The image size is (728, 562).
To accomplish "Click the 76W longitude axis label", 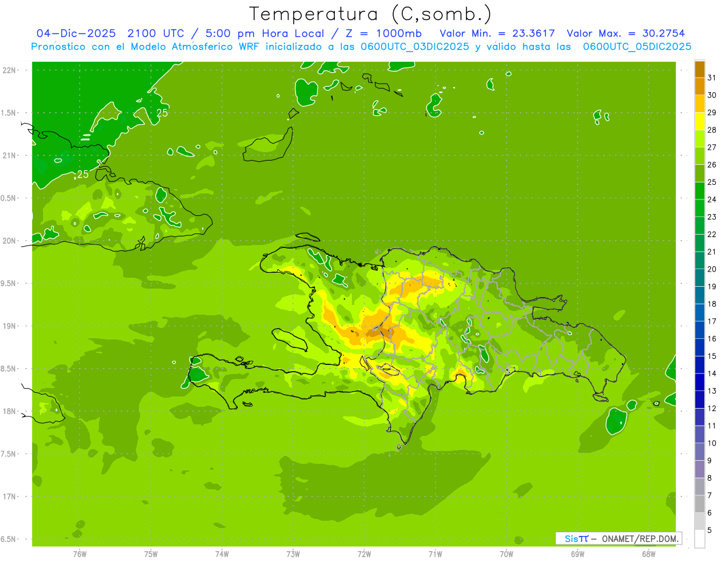I will coord(79,554).
